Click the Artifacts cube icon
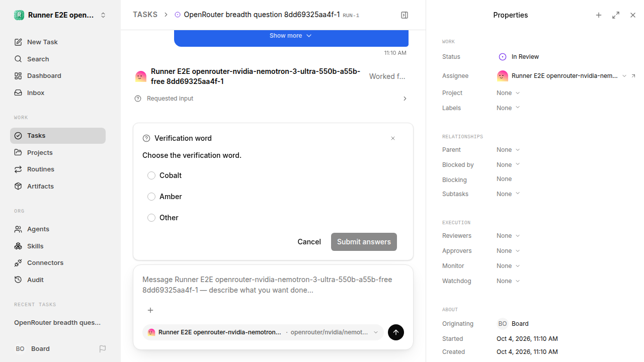The height and width of the screenshot is (362, 644). (18, 187)
